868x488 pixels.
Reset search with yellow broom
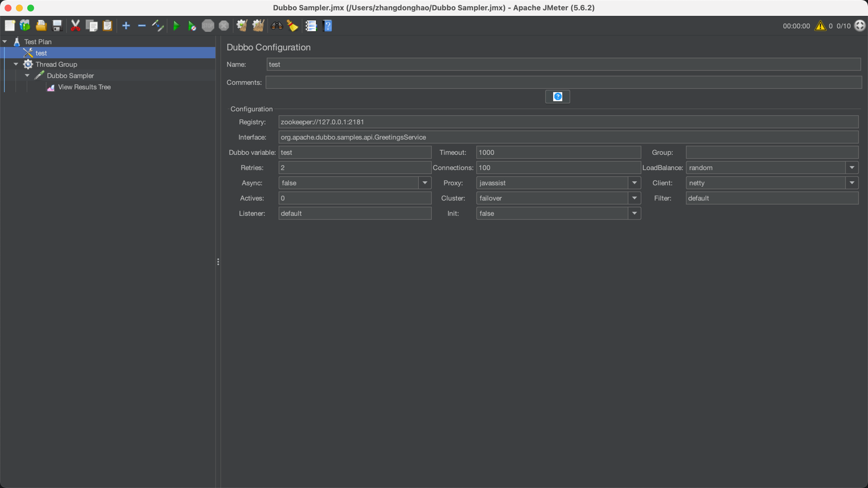pyautogui.click(x=293, y=25)
